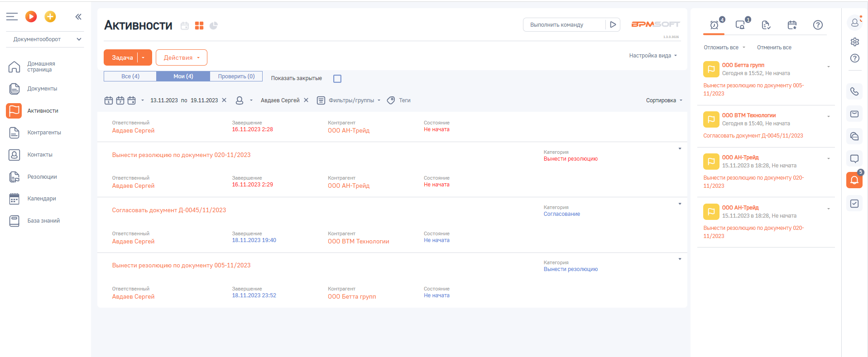868x357 pixels.
Task: Open the Отложить все dropdown
Action: point(724,48)
